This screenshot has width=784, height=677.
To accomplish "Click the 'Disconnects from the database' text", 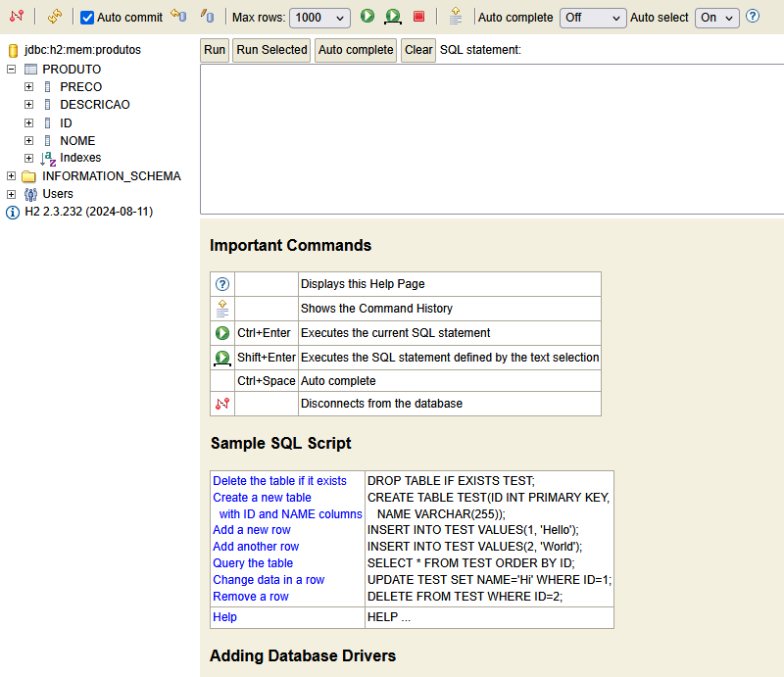I will [381, 404].
